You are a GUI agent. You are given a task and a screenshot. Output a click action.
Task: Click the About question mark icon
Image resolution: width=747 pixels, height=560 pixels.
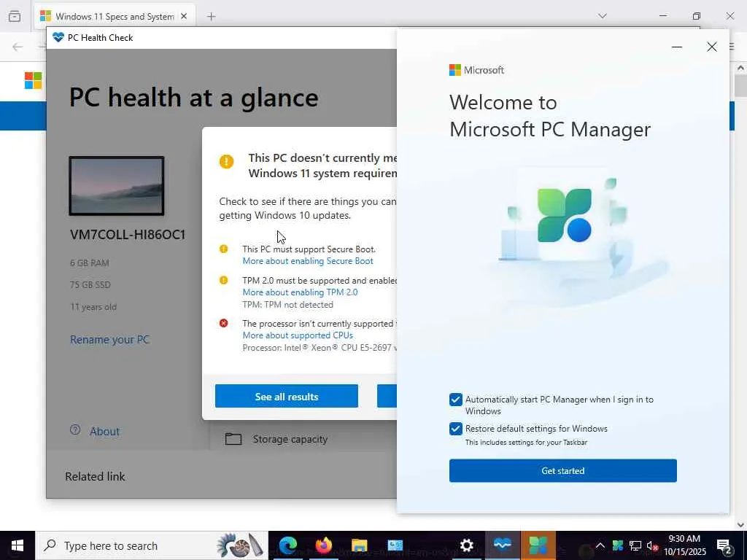tap(75, 430)
